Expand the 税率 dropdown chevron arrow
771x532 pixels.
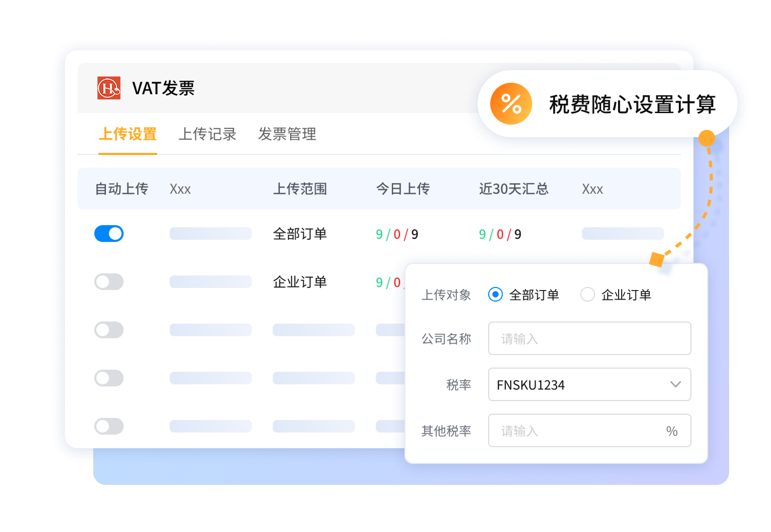point(675,385)
